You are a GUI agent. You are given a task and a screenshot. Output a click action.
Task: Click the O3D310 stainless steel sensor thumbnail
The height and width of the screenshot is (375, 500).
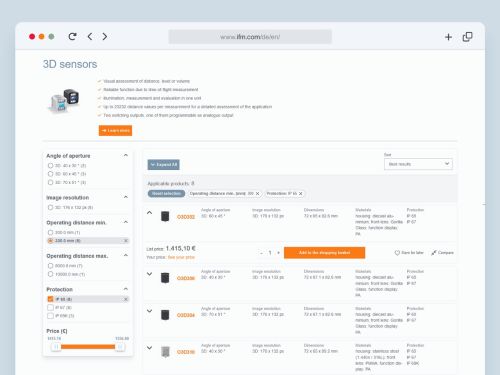coord(165,352)
